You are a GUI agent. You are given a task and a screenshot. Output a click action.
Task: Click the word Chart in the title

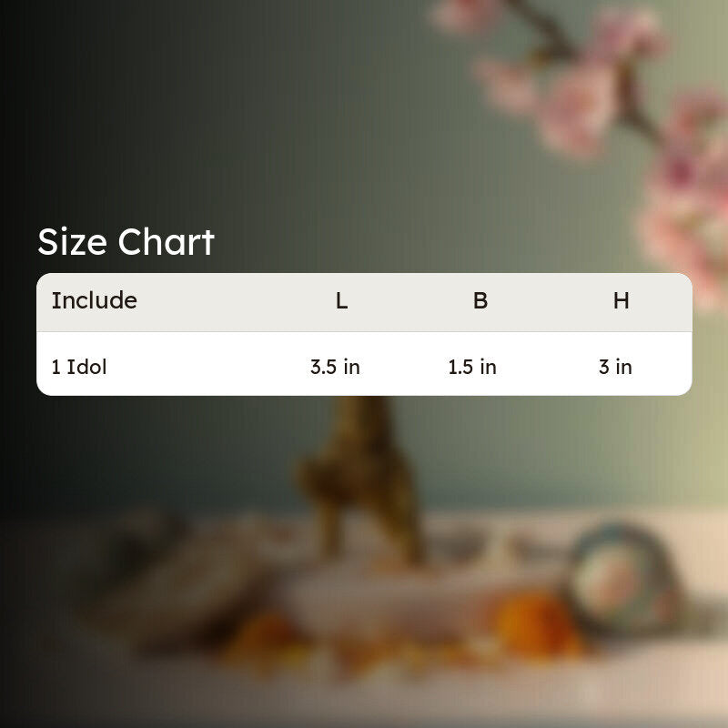point(167,242)
